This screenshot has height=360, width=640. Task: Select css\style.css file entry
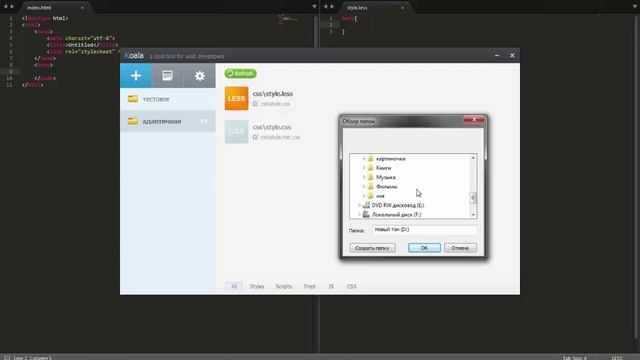(272, 127)
